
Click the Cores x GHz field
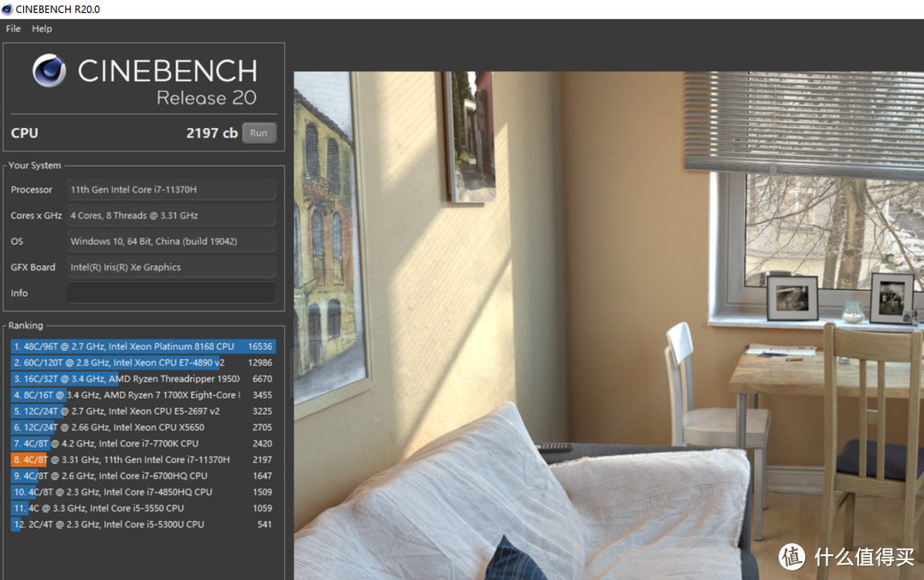pos(171,216)
